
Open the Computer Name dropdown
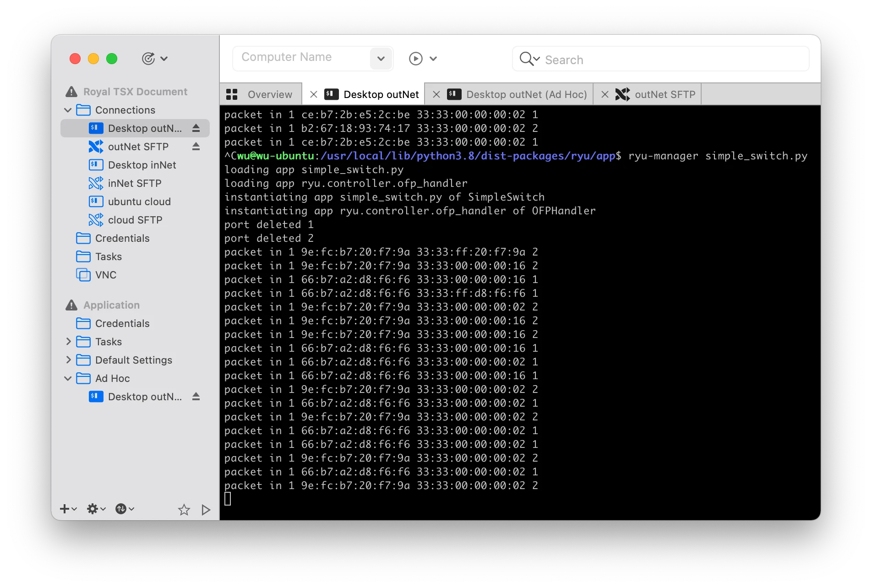coord(381,58)
